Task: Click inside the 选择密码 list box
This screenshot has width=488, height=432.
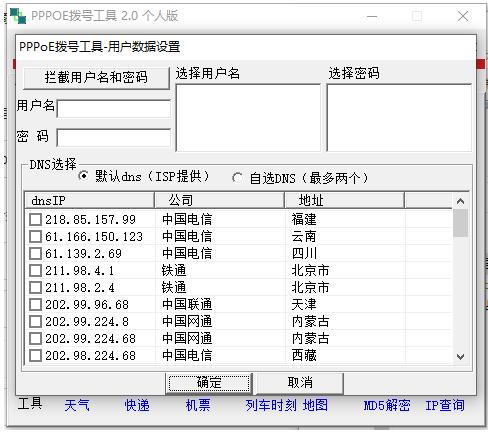Action: [399, 118]
